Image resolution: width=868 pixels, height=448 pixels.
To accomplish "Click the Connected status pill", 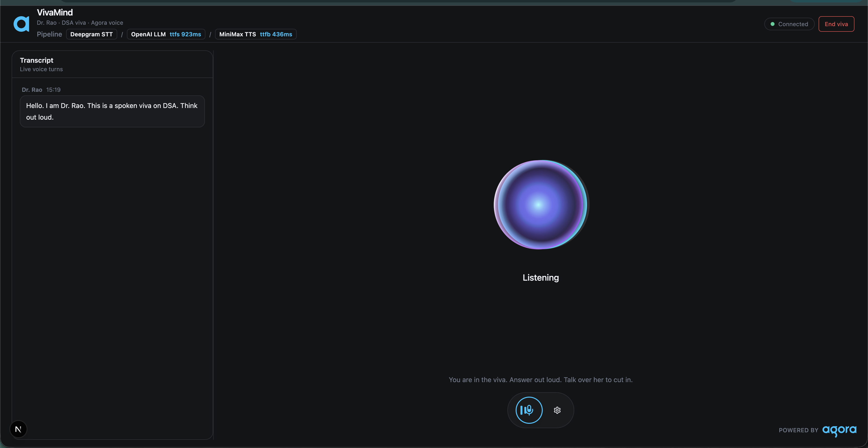I will 789,24.
